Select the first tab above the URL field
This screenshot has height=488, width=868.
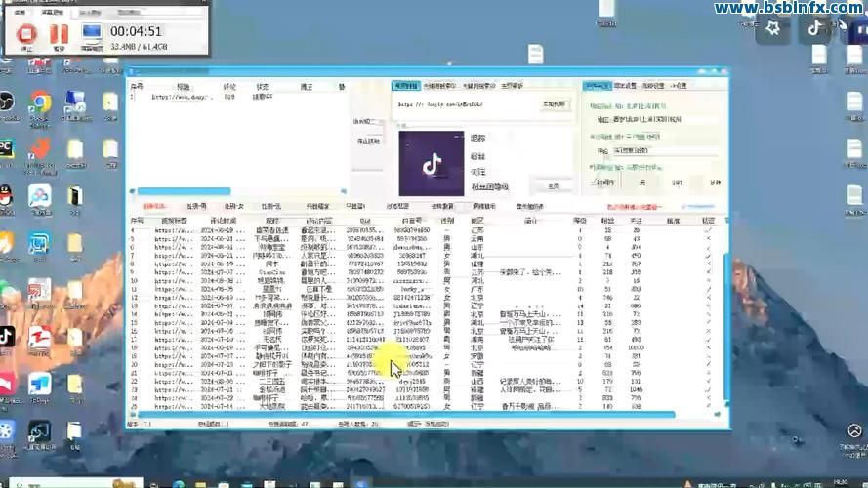pos(407,86)
